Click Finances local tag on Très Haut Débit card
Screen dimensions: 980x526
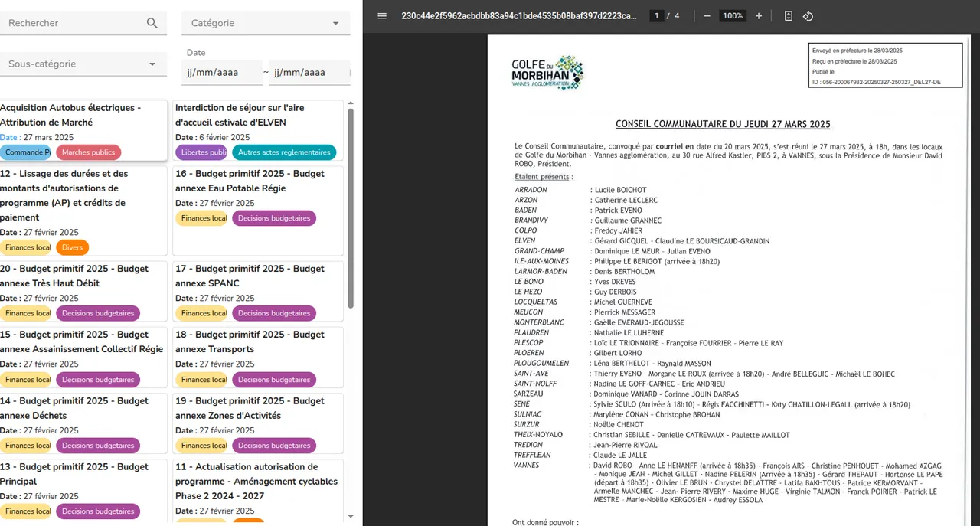(x=25, y=313)
